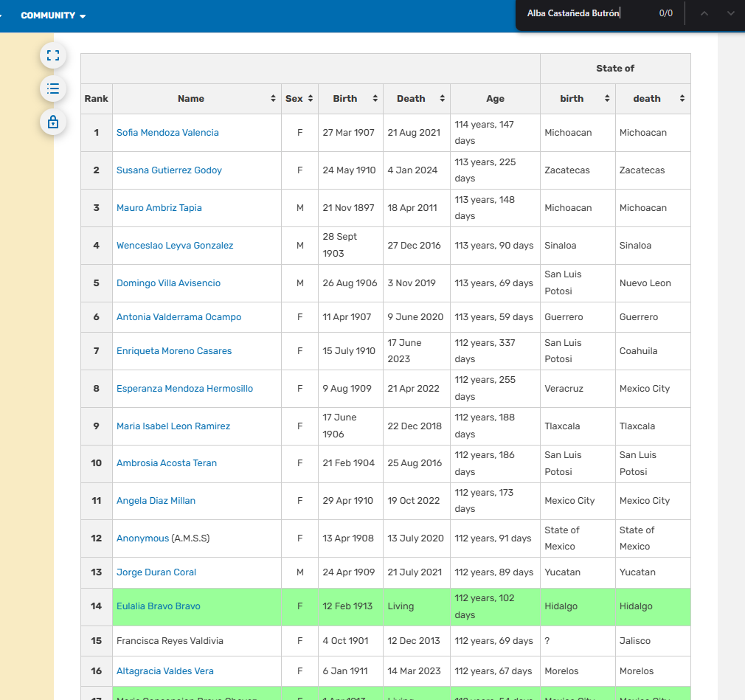The image size is (745, 700).
Task: Select Jalisco death state cell
Action: coord(653,640)
